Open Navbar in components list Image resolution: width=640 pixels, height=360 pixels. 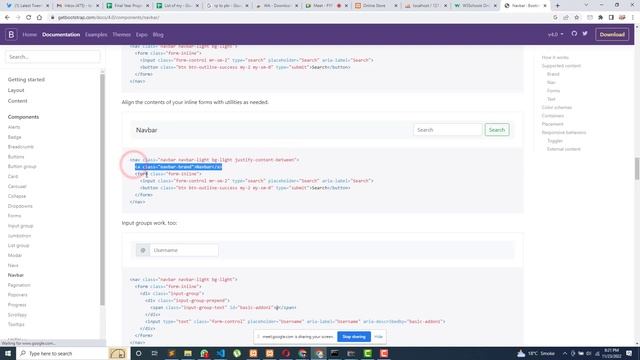16,275
